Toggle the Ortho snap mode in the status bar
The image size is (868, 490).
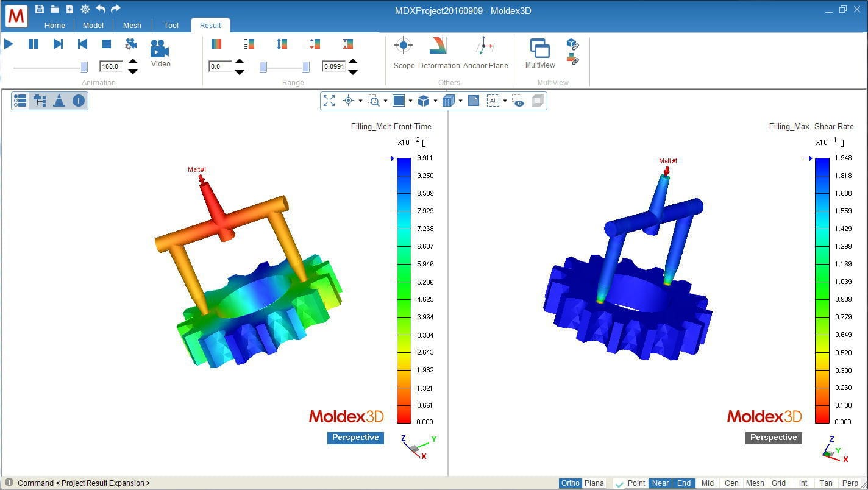point(569,483)
